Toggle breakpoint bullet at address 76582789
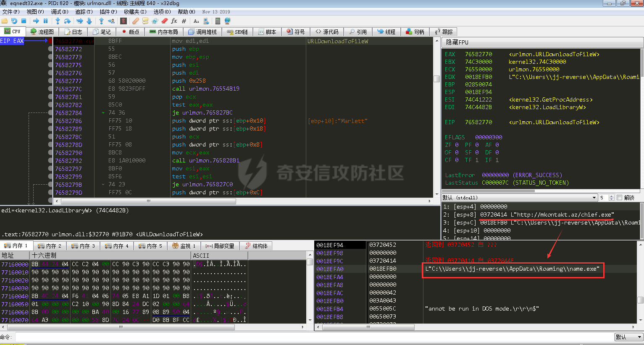The image size is (644, 345). pos(50,129)
